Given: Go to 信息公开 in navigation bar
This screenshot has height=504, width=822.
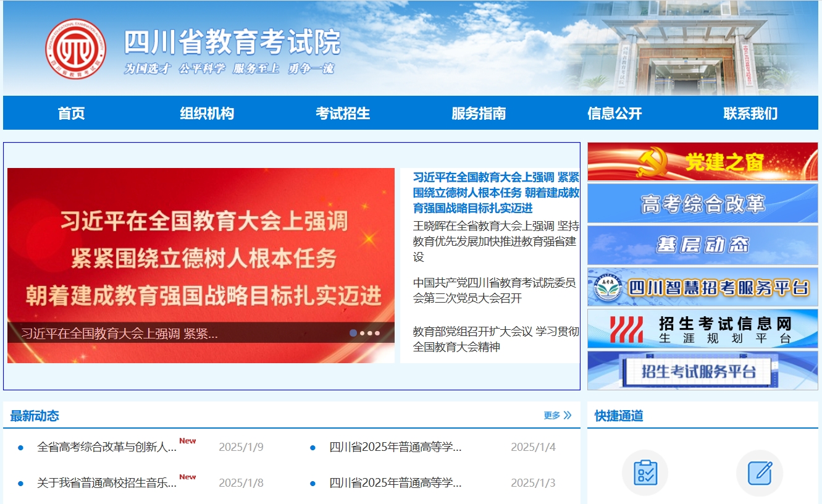Looking at the screenshot, I should [614, 114].
